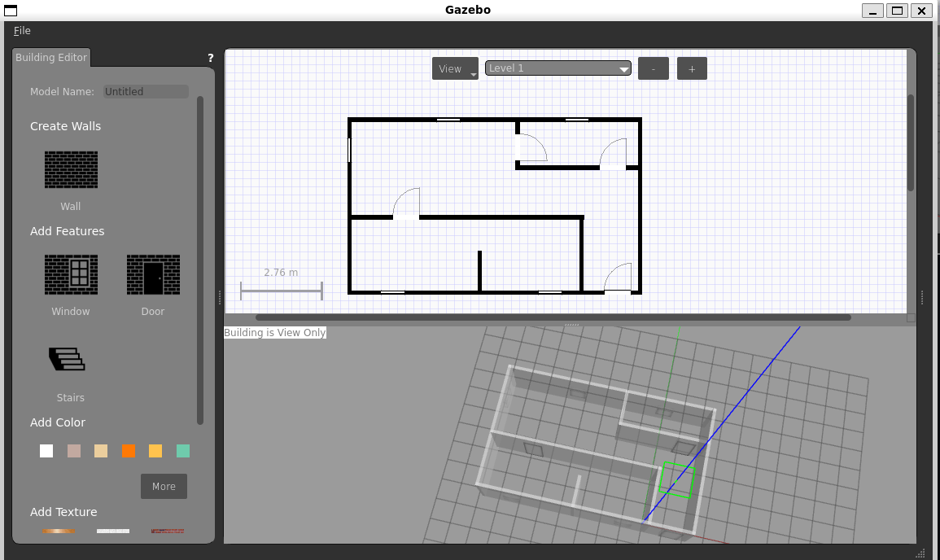Click the Model Name input field
Image resolution: width=940 pixels, height=560 pixels.
click(x=146, y=92)
